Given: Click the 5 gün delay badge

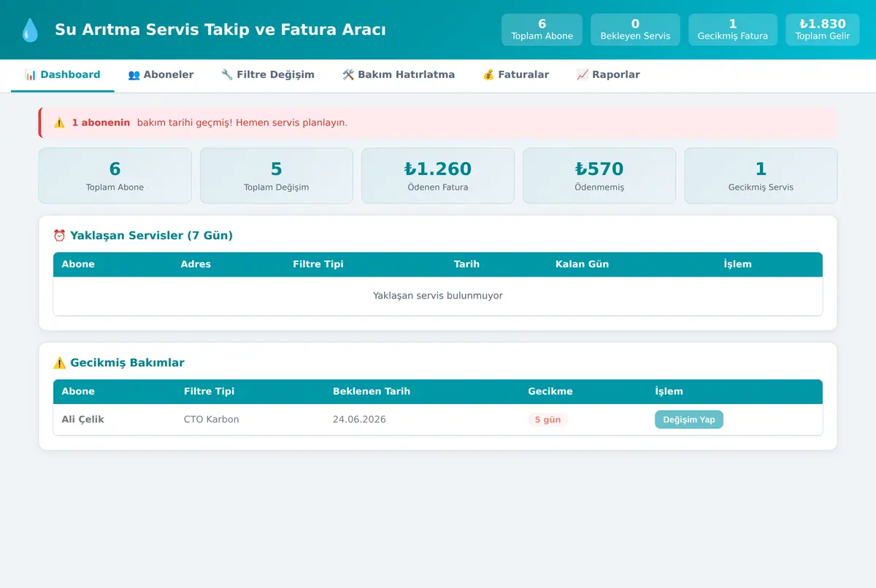Looking at the screenshot, I should [x=547, y=419].
